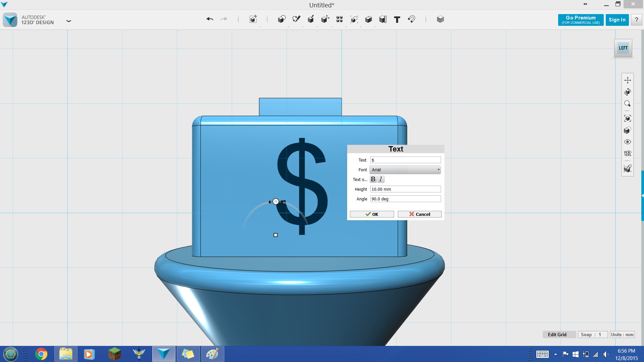
Task: Open the Material tool
Action: click(440, 19)
